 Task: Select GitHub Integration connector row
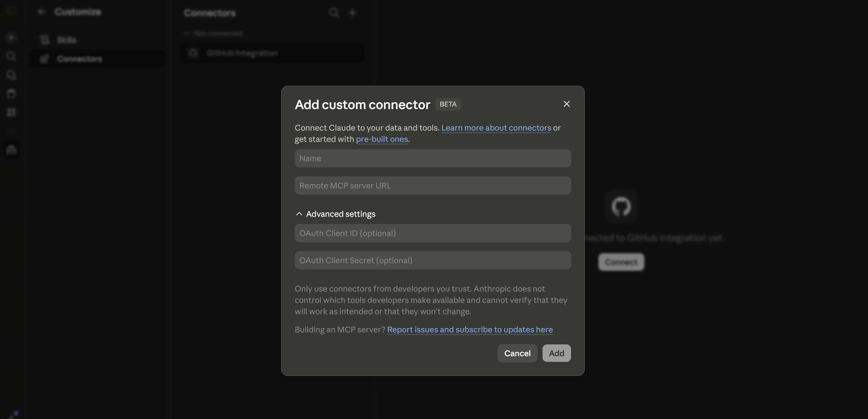(x=272, y=53)
